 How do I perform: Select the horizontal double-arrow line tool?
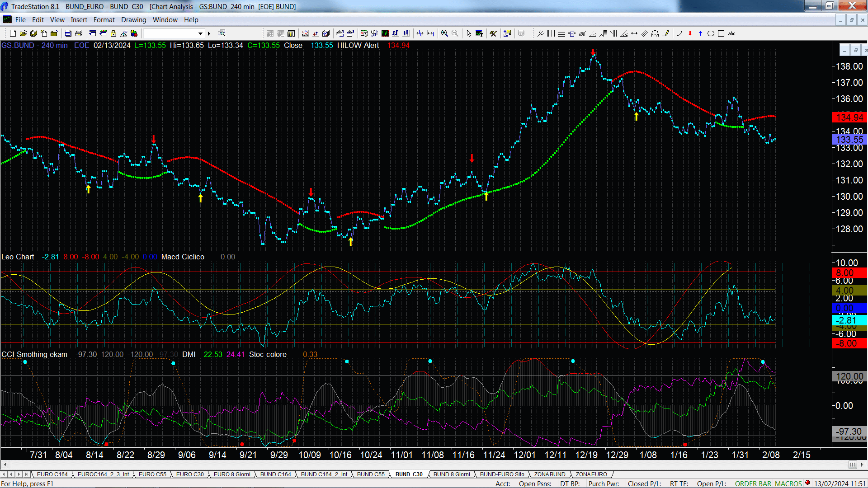[634, 33]
